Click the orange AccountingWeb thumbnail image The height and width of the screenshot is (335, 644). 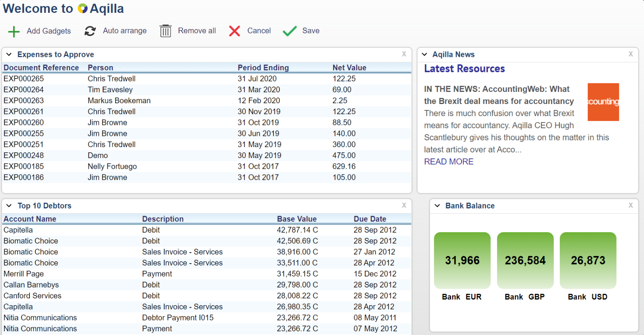603,102
